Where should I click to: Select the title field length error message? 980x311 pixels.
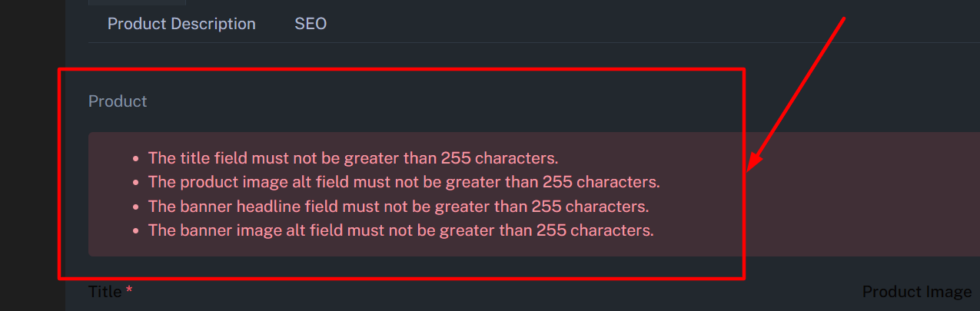(353, 158)
